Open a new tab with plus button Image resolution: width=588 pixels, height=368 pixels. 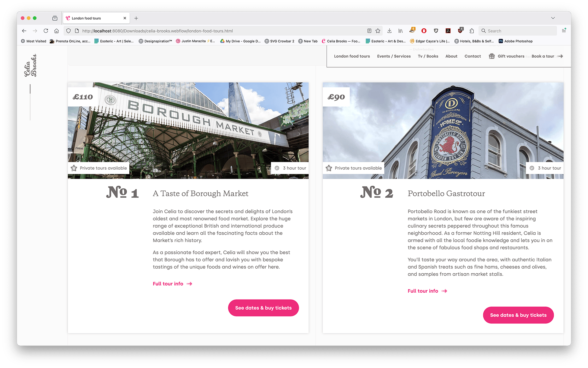click(x=136, y=18)
